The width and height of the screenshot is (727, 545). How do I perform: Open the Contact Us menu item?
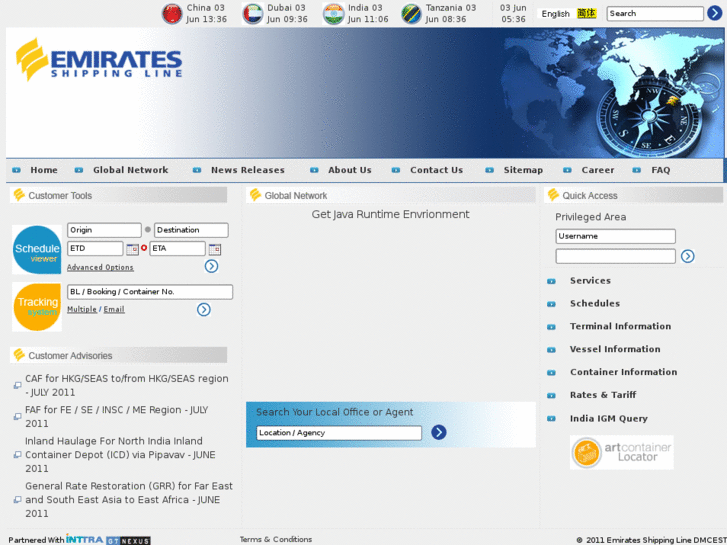tap(437, 170)
